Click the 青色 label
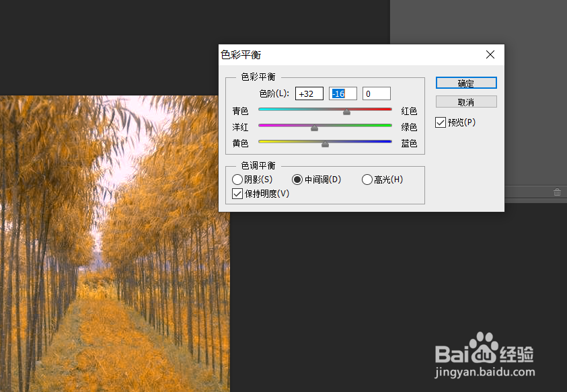Screen dimensions: 567x392 pos(241,111)
